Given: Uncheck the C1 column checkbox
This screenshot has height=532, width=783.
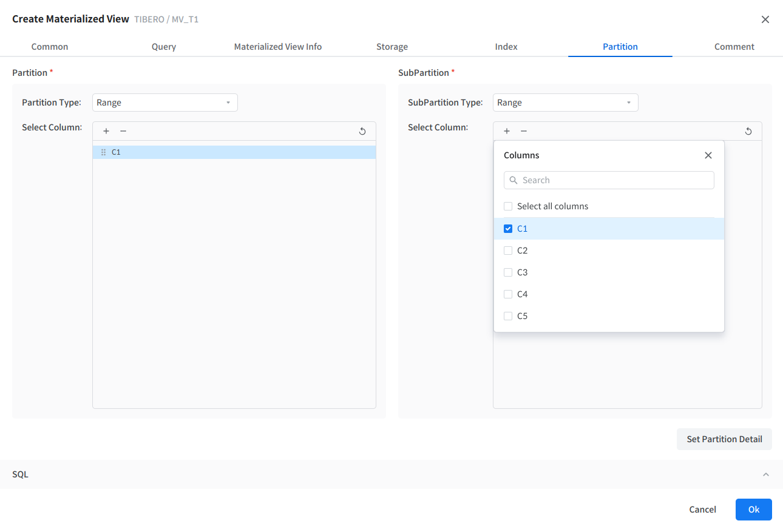Looking at the screenshot, I should [508, 229].
